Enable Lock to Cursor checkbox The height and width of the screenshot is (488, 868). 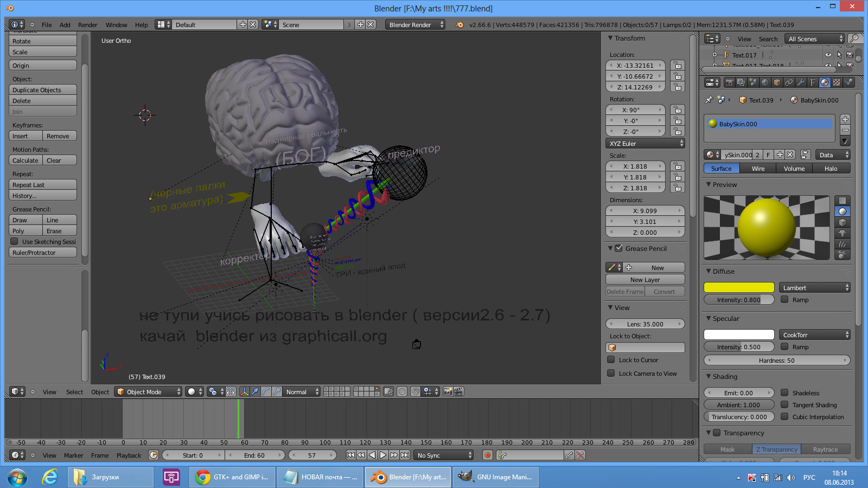[x=611, y=359]
